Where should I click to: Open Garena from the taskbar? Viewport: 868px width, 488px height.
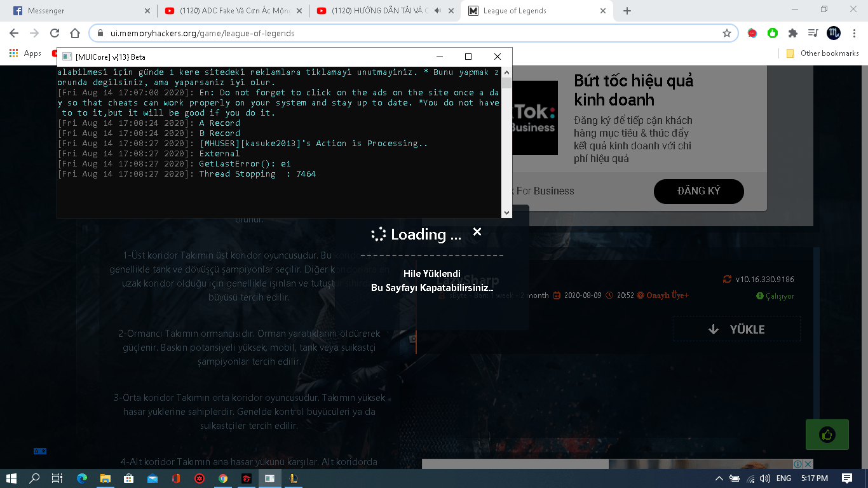247,478
